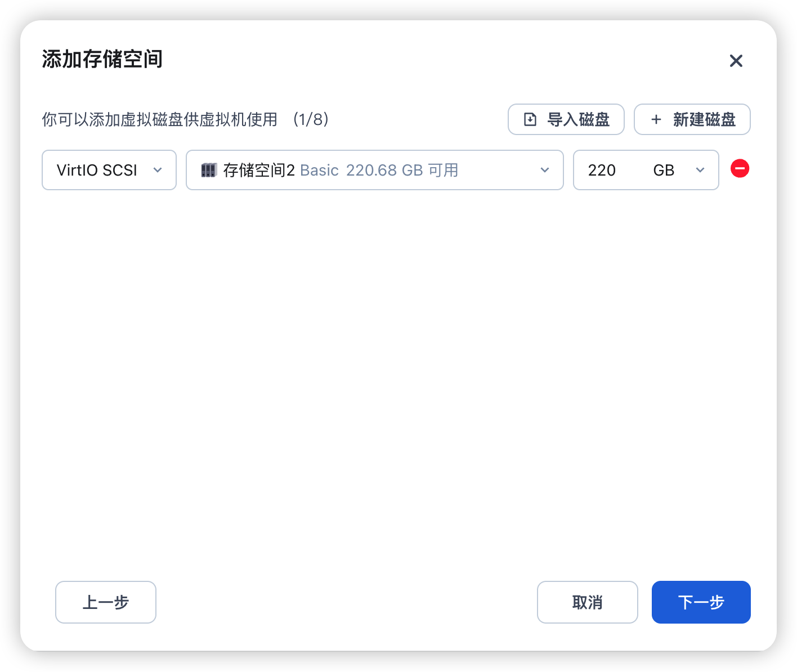Screen dimensions: 797x672
Task: Go back with the 上一步 button
Action: [106, 602]
